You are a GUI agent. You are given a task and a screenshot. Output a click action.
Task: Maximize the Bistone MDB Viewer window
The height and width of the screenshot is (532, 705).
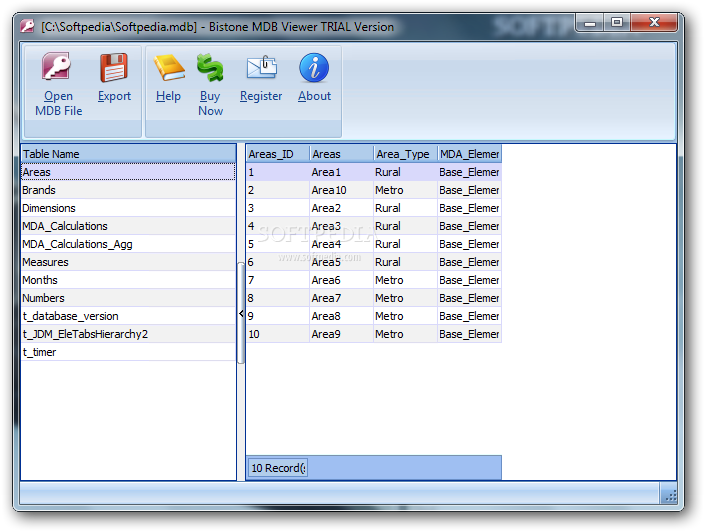click(x=617, y=22)
